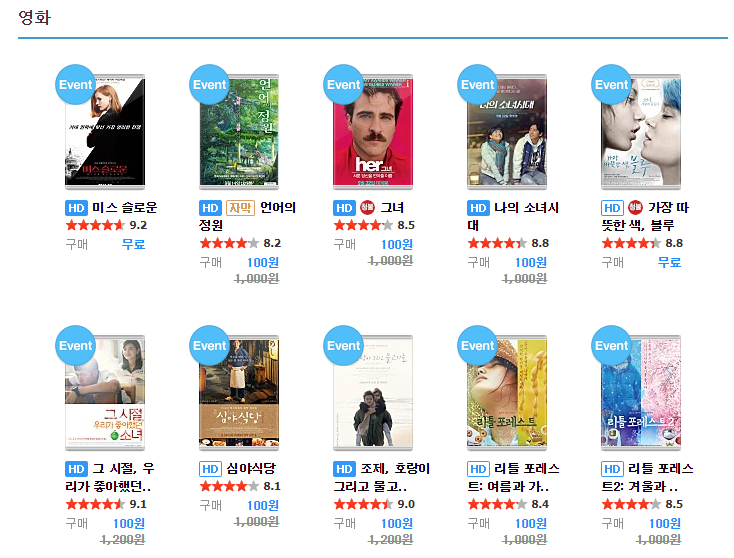Click the Event badge on 나의 소녀시대
Viewport: 734px width, 558px height.
477,85
